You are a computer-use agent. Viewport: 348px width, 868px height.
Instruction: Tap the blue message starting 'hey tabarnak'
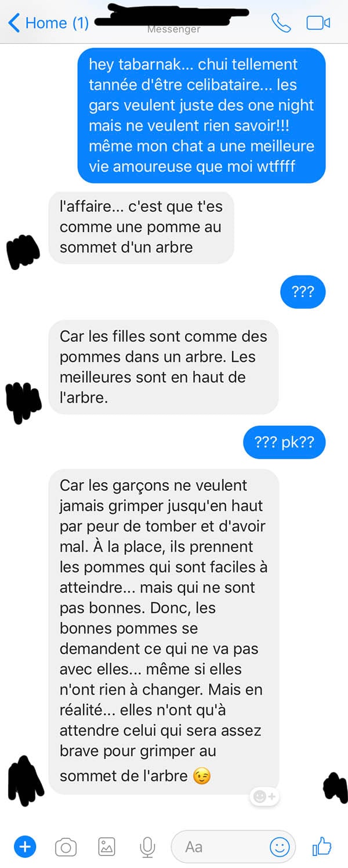pos(202,115)
